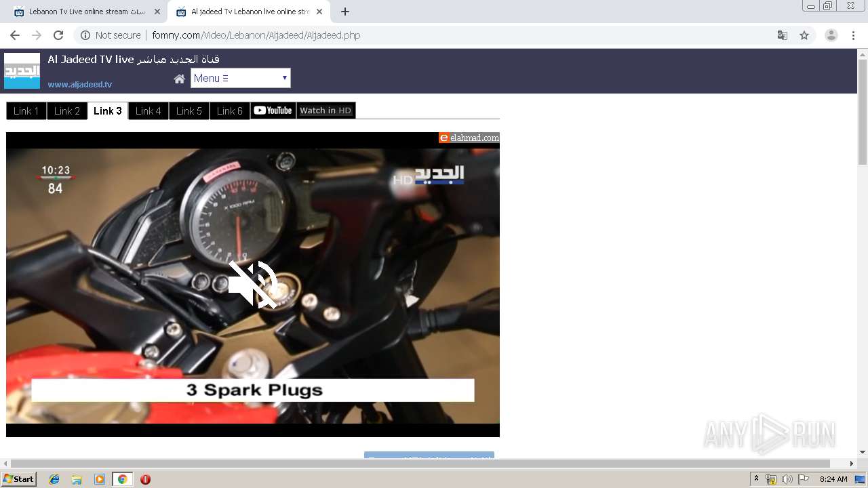
Task: Click the 8:24 AM clock
Action: coord(833,479)
